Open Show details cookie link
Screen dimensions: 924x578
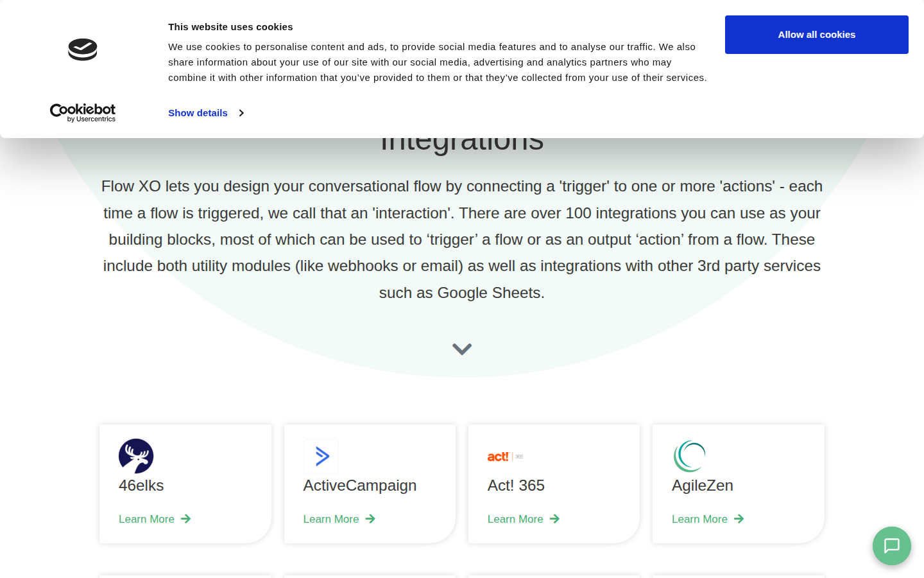tap(198, 113)
